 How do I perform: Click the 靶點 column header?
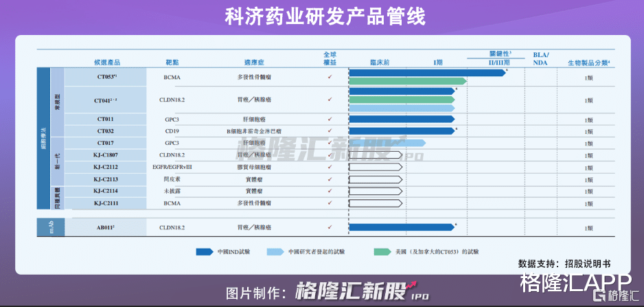coord(172,63)
